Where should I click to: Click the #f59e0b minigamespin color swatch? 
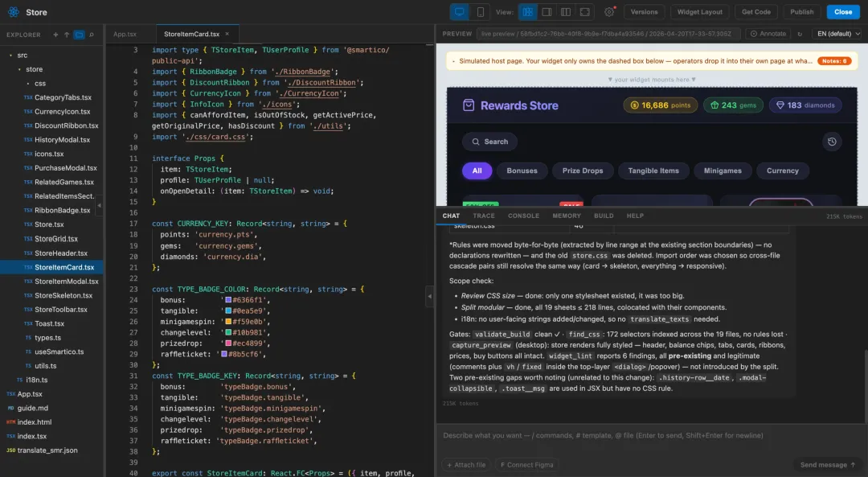click(x=228, y=321)
